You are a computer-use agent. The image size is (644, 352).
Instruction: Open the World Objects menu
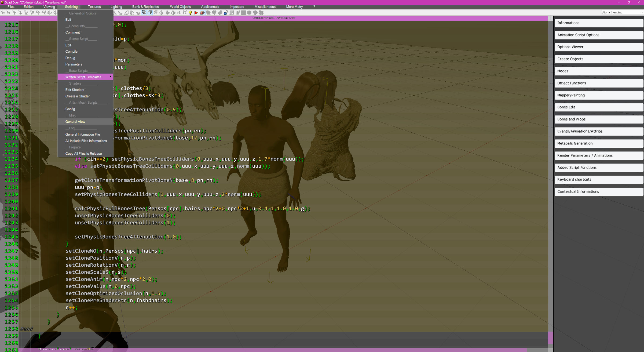click(180, 7)
